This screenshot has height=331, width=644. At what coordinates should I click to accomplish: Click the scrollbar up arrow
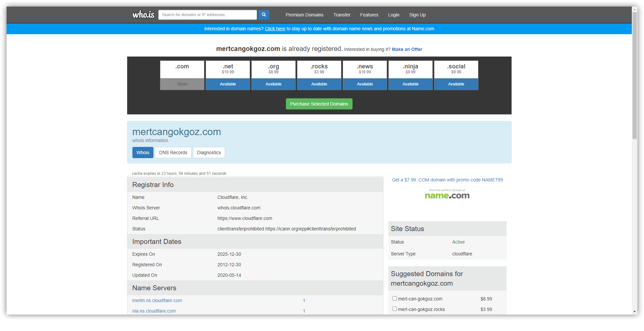coord(634,10)
